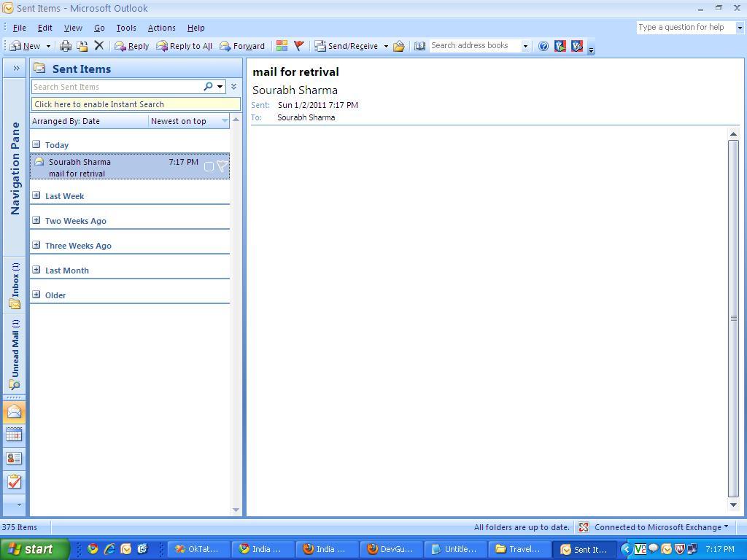Delete the selected mail with X icon
747x560 pixels.
coord(98,46)
